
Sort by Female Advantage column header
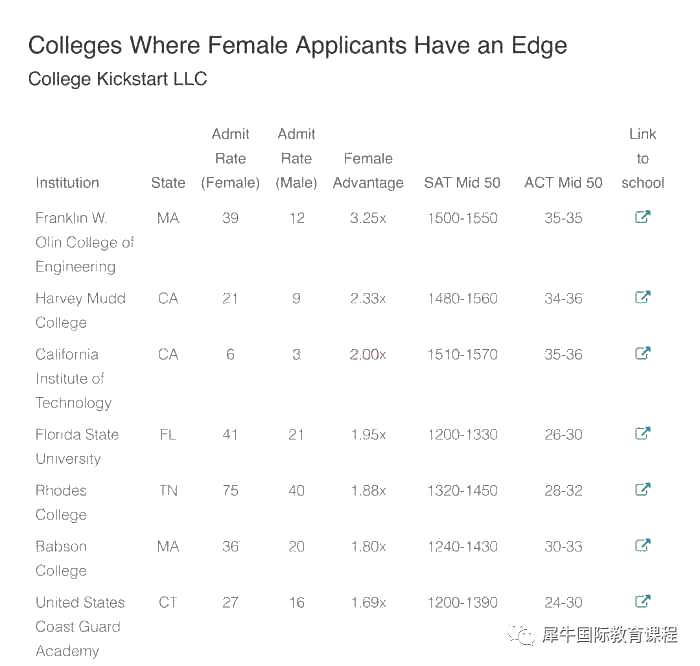368,171
